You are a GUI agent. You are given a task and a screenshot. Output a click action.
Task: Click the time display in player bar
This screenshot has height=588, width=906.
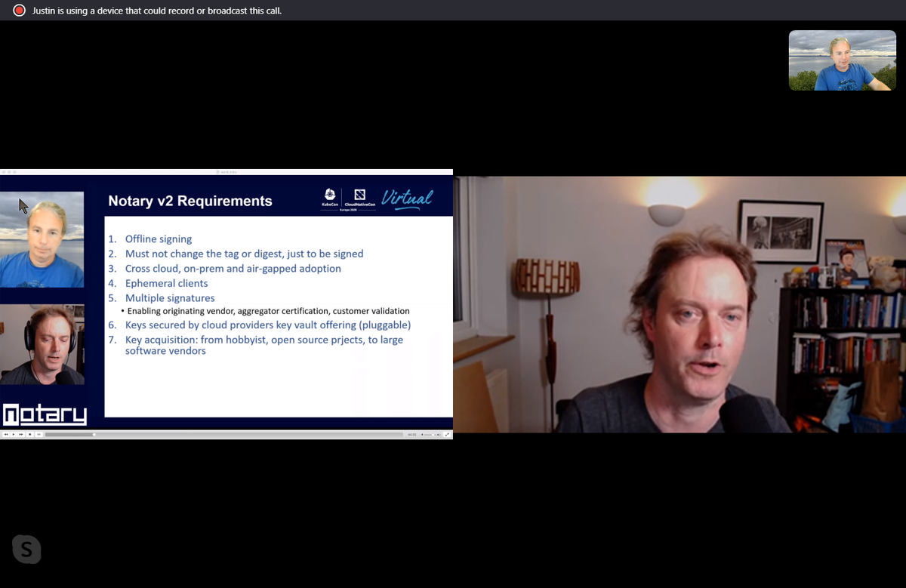pos(411,434)
